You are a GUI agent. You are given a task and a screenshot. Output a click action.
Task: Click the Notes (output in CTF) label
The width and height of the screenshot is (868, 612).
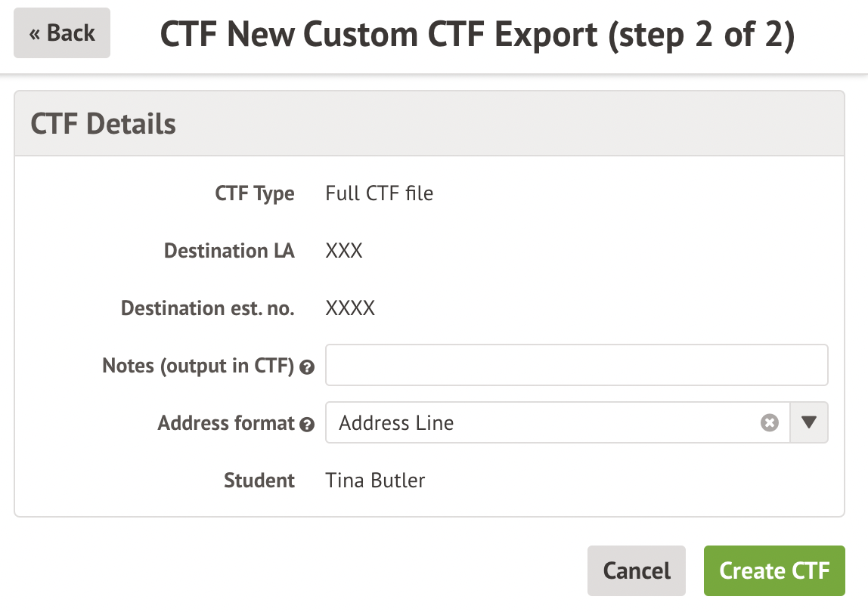(198, 366)
